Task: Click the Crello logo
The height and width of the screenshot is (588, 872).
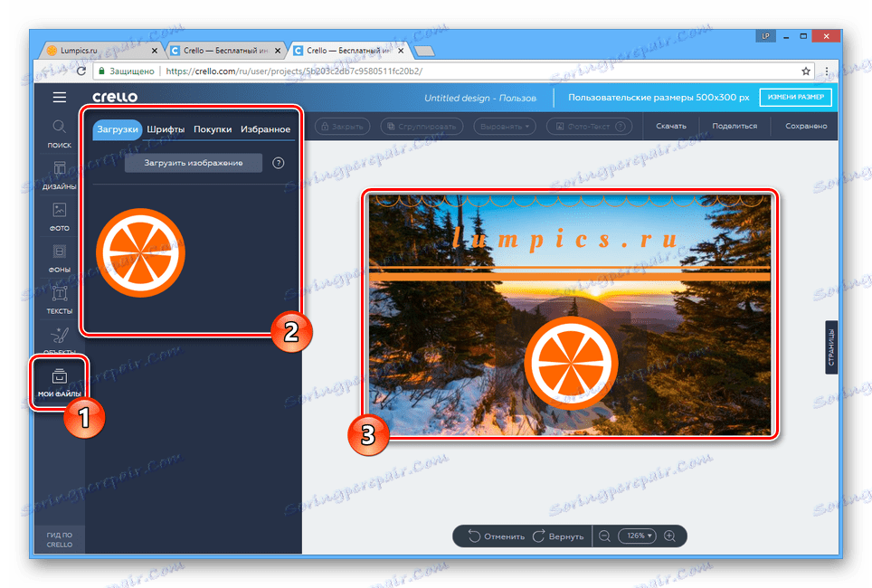Action: tap(115, 97)
